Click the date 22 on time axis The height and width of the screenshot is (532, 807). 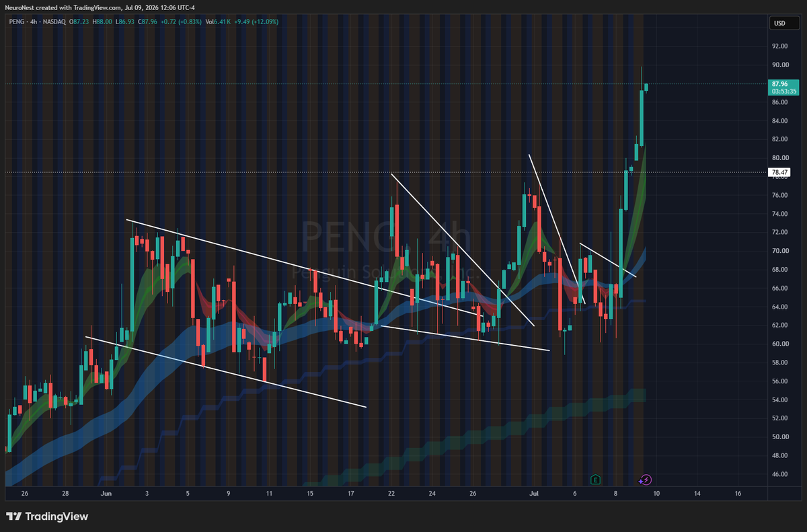click(391, 494)
